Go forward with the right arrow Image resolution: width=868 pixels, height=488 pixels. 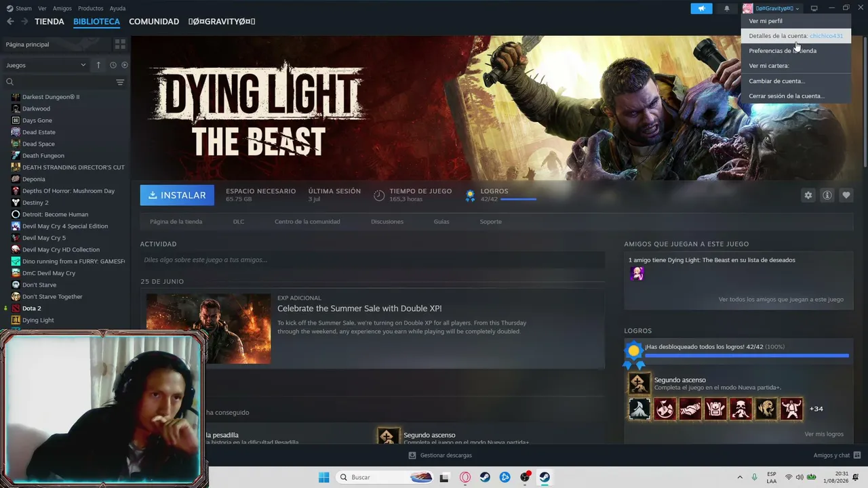coord(24,22)
